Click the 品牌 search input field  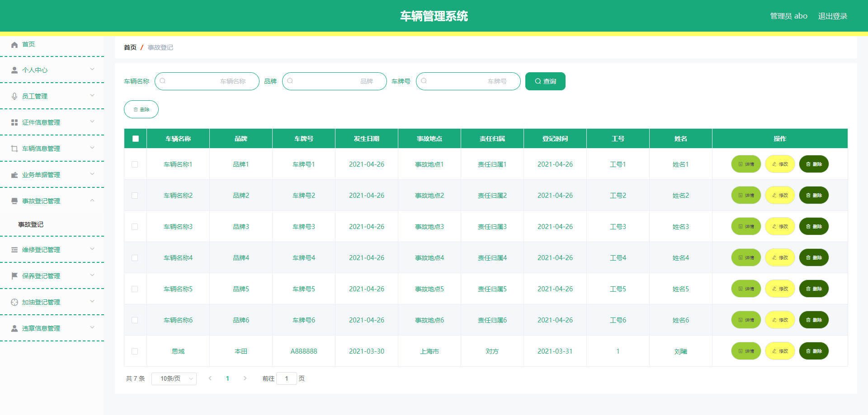point(335,82)
